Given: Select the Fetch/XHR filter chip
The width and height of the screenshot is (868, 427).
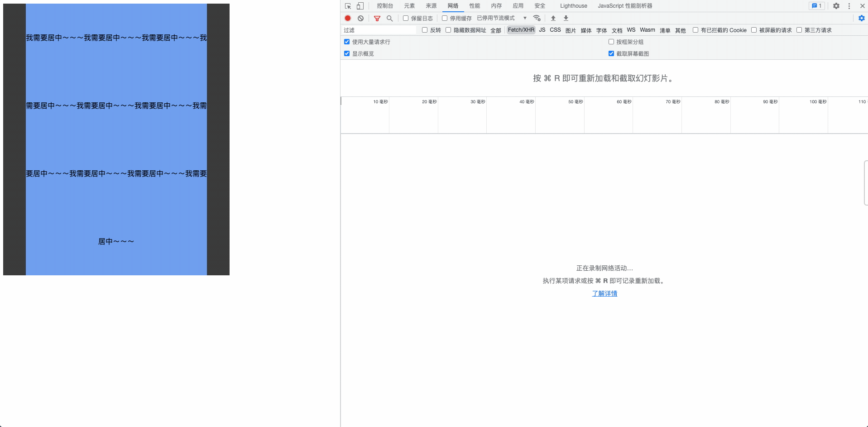Looking at the screenshot, I should pyautogui.click(x=521, y=30).
